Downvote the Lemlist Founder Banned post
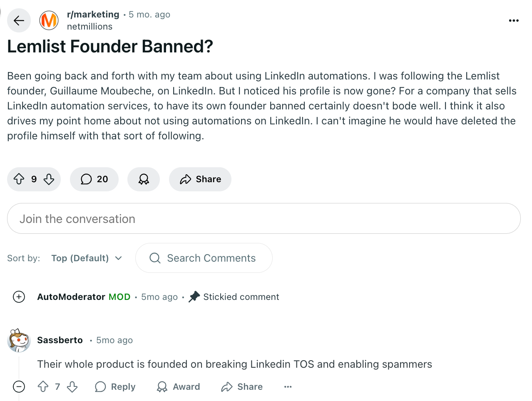Screen dimensions: 532x401 point(49,179)
